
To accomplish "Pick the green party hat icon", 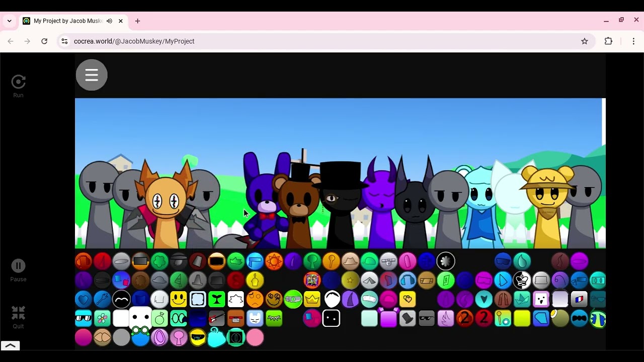I will coord(179,280).
